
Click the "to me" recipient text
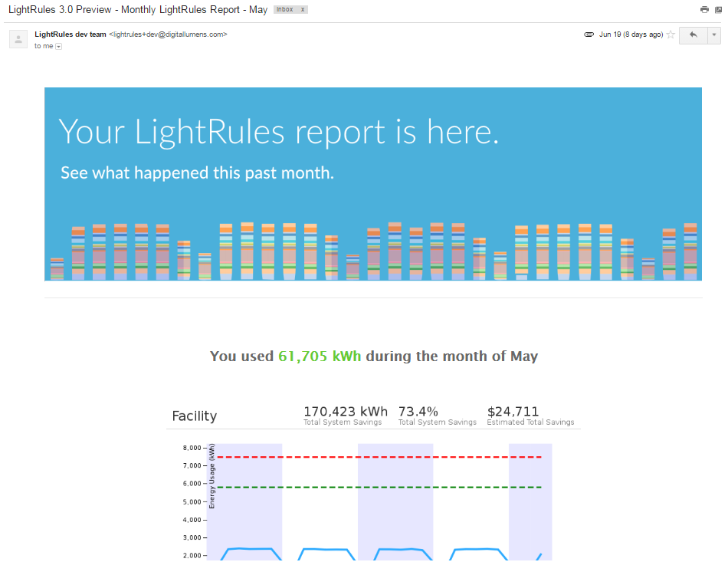click(44, 46)
